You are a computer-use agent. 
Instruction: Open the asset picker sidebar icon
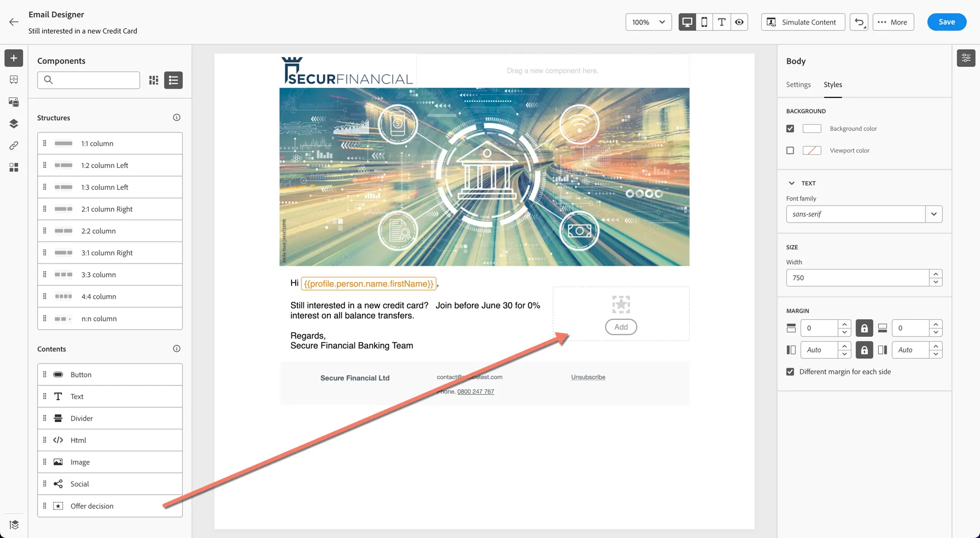[14, 102]
